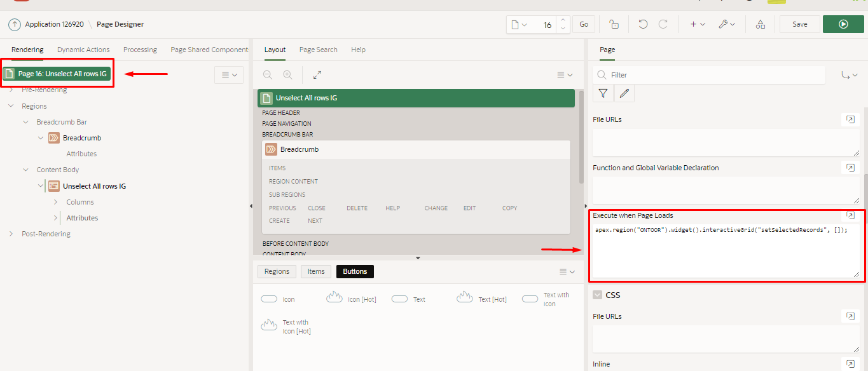Image resolution: width=868 pixels, height=371 pixels.
Task: Click the Undo arrow icon
Action: pyautogui.click(x=643, y=24)
